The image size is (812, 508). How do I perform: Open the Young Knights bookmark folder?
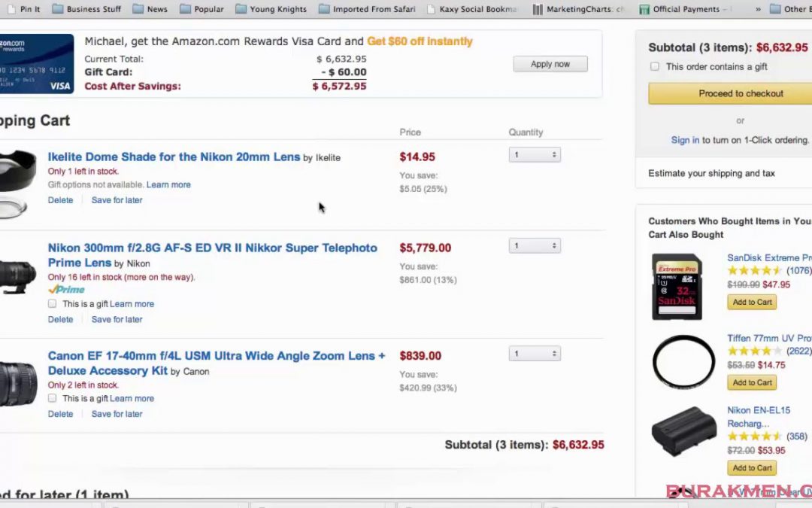(271, 9)
